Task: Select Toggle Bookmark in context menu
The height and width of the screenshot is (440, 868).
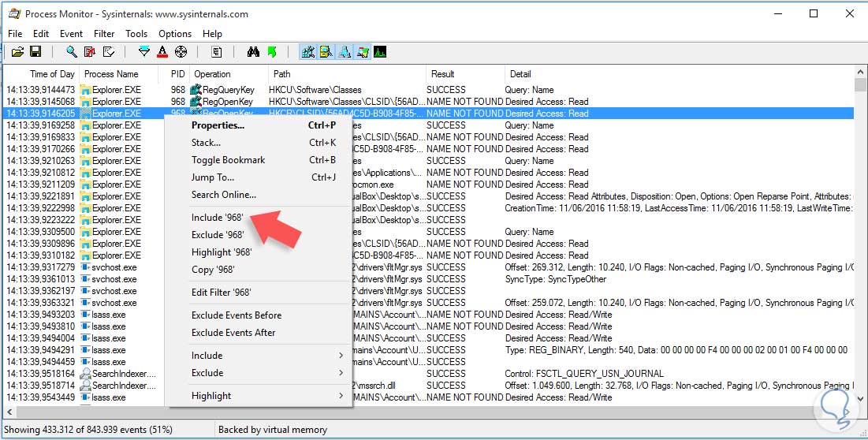Action: click(x=260, y=160)
